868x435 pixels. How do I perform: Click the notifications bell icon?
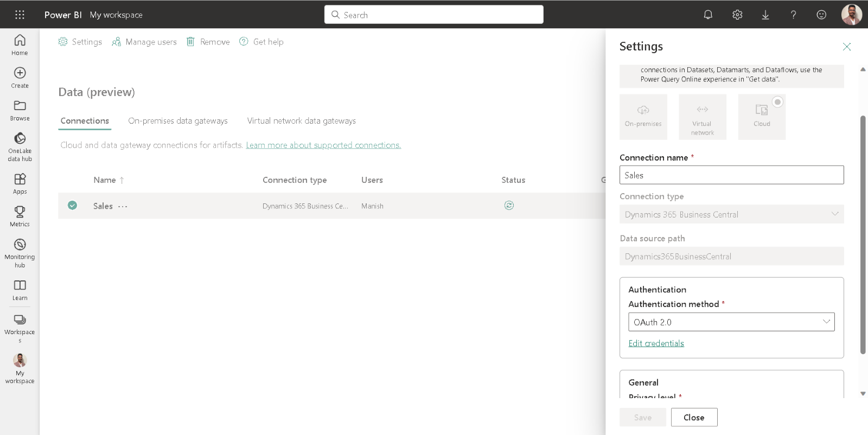coord(708,15)
